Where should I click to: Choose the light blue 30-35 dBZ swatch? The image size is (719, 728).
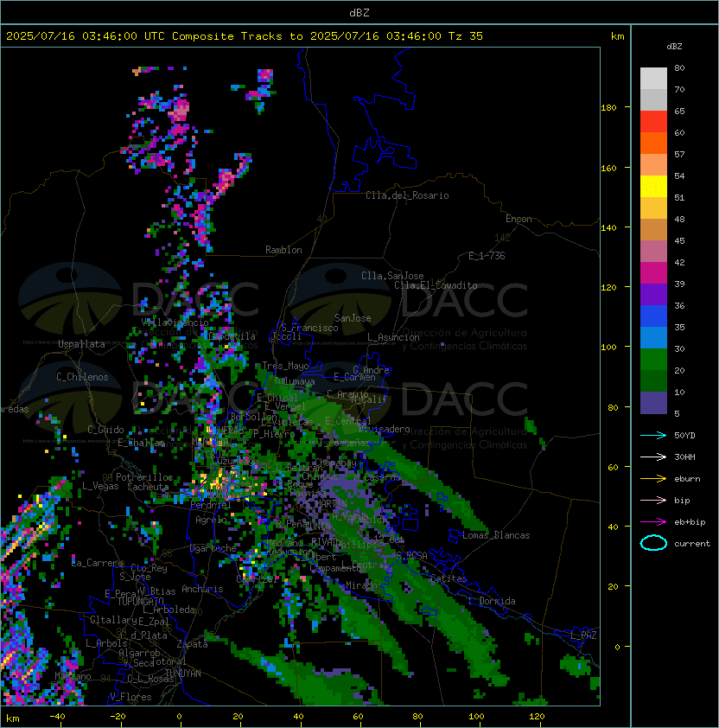coord(653,337)
